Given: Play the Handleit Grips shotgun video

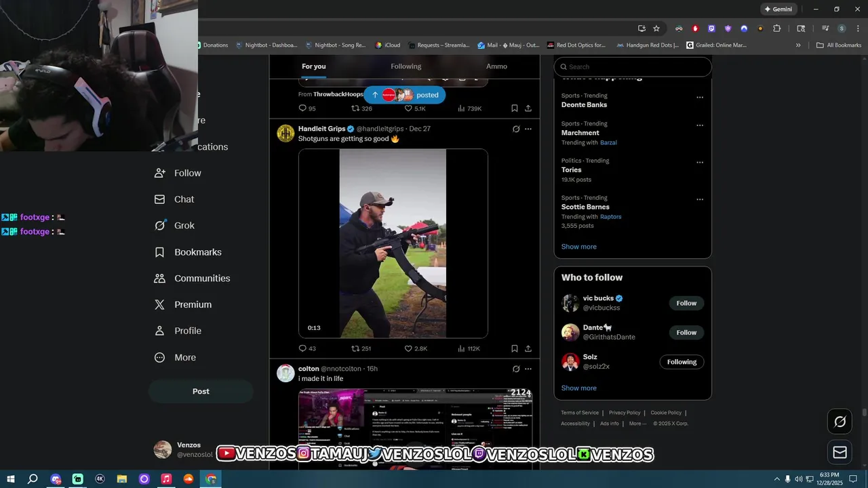Looking at the screenshot, I should [393, 243].
